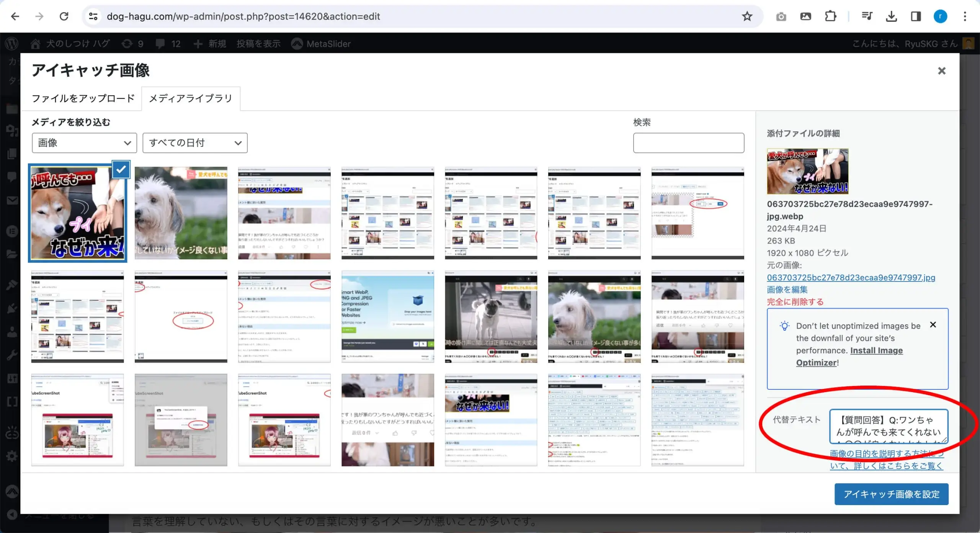This screenshot has height=533, width=980.
Task: Open the 犬のしつけ ハグ site home link
Action: (70, 44)
